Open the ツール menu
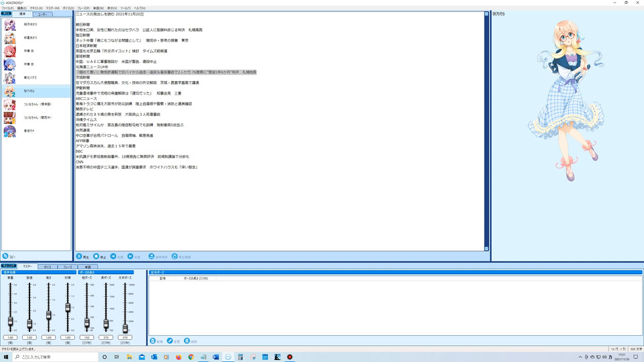Image resolution: width=644 pixels, height=362 pixels. point(125,8)
